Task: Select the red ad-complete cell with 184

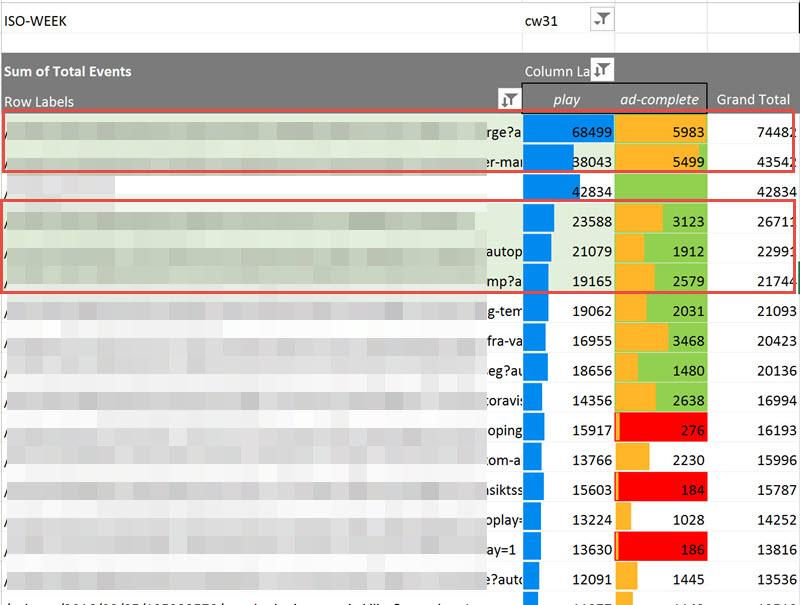Action: [660, 488]
